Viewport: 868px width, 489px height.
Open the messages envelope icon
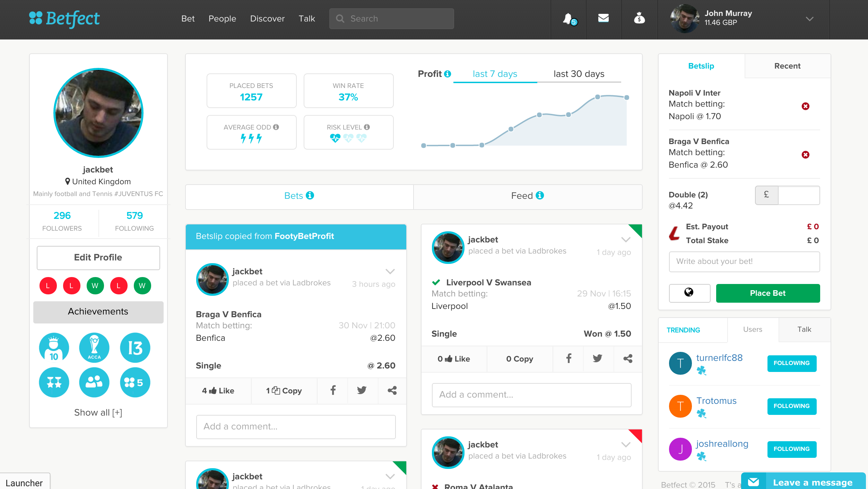(x=604, y=18)
